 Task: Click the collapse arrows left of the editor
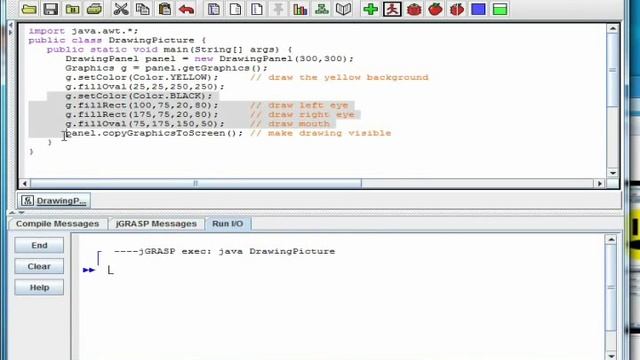11,29
